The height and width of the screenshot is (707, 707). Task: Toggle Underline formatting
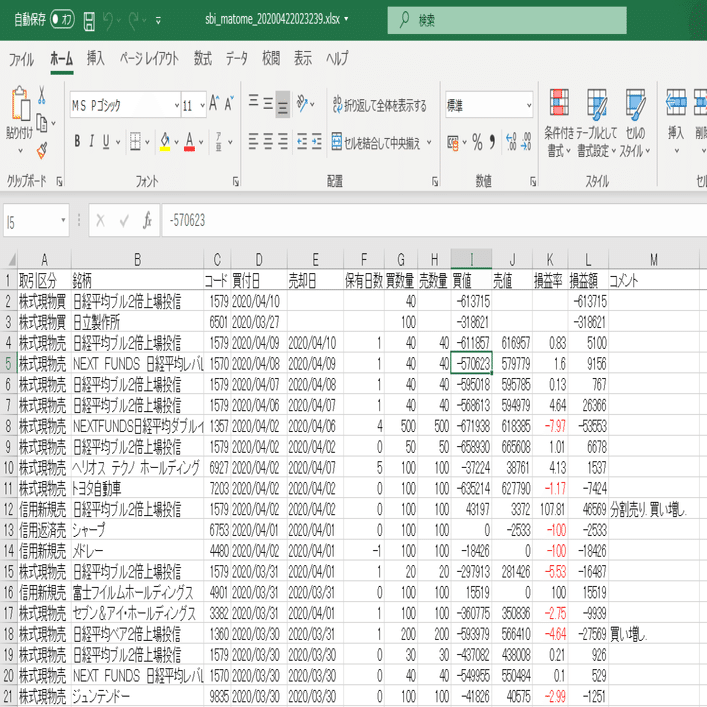(106, 142)
